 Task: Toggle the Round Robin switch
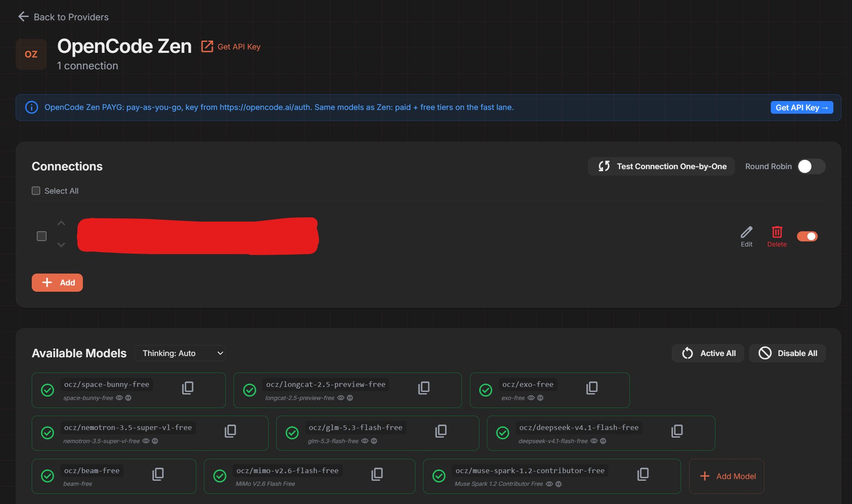(811, 166)
